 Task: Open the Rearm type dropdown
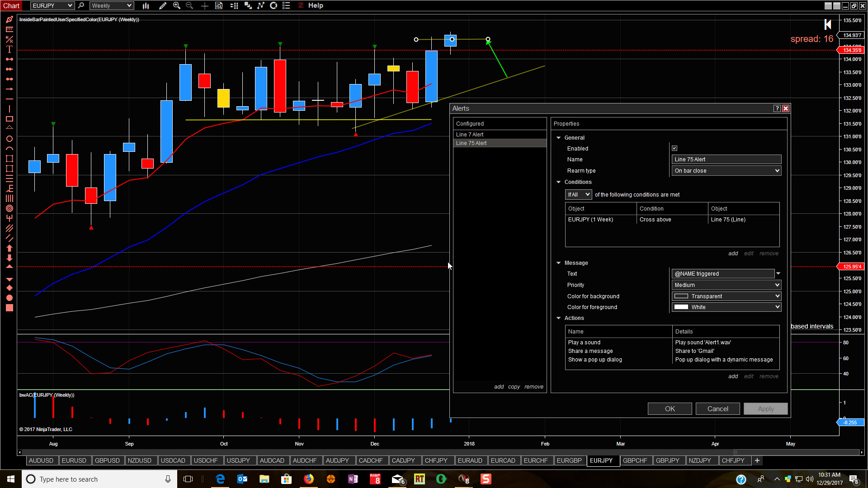[726, 171]
